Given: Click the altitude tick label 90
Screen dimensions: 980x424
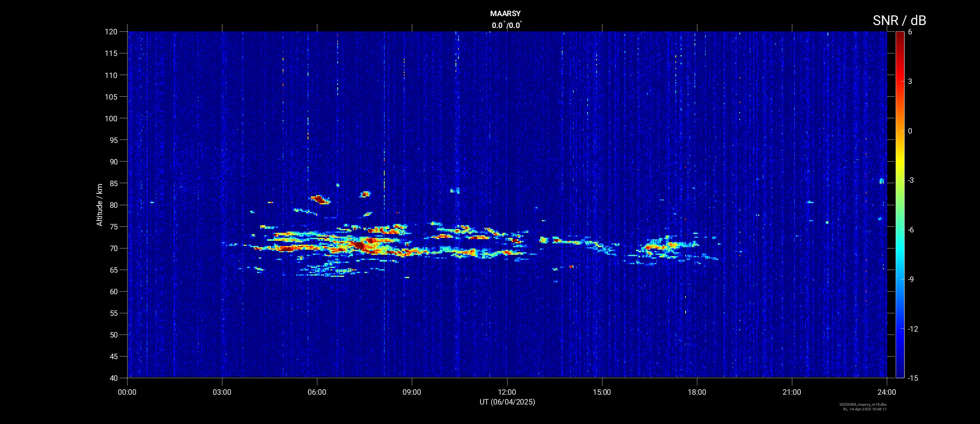Looking at the screenshot, I should [113, 162].
